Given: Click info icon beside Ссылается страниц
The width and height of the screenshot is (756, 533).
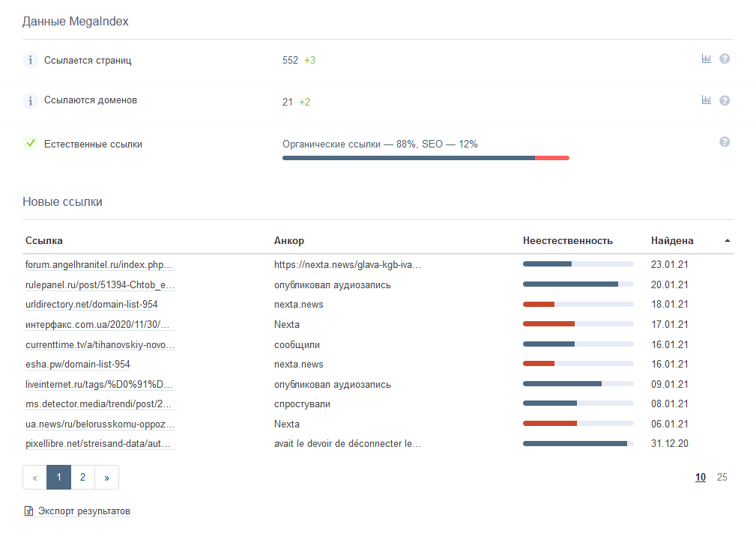Looking at the screenshot, I should point(30,60).
